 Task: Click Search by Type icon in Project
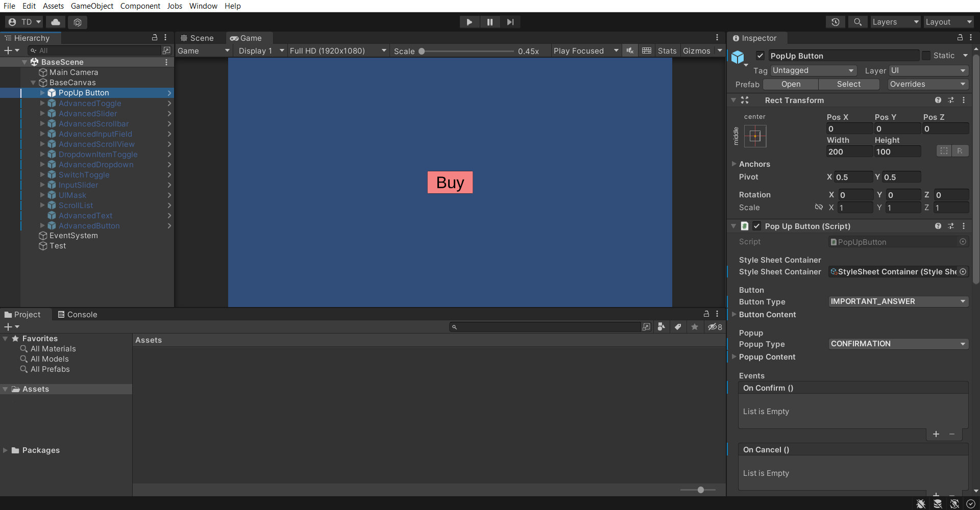tap(661, 327)
